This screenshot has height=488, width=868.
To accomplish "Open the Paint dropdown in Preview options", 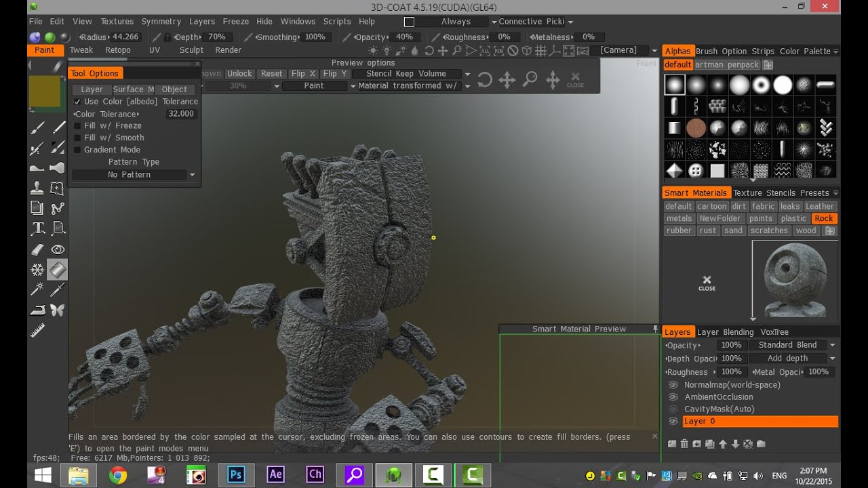I will pyautogui.click(x=319, y=86).
